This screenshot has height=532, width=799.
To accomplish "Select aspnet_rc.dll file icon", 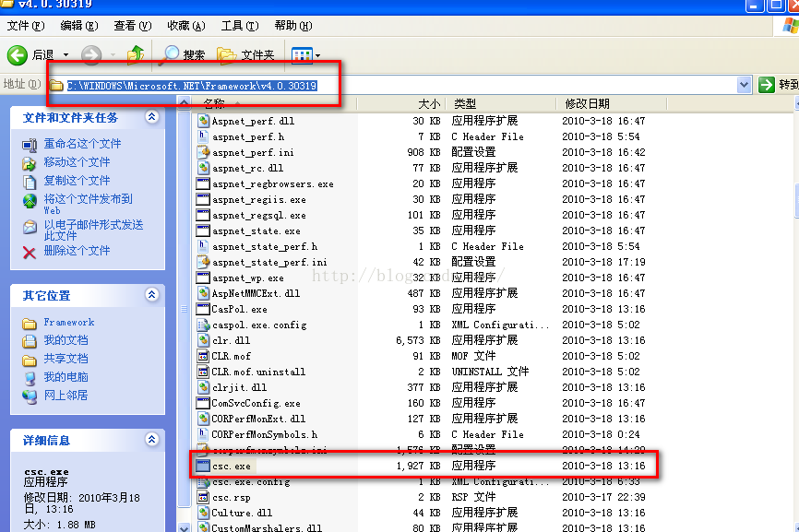I will 203,168.
